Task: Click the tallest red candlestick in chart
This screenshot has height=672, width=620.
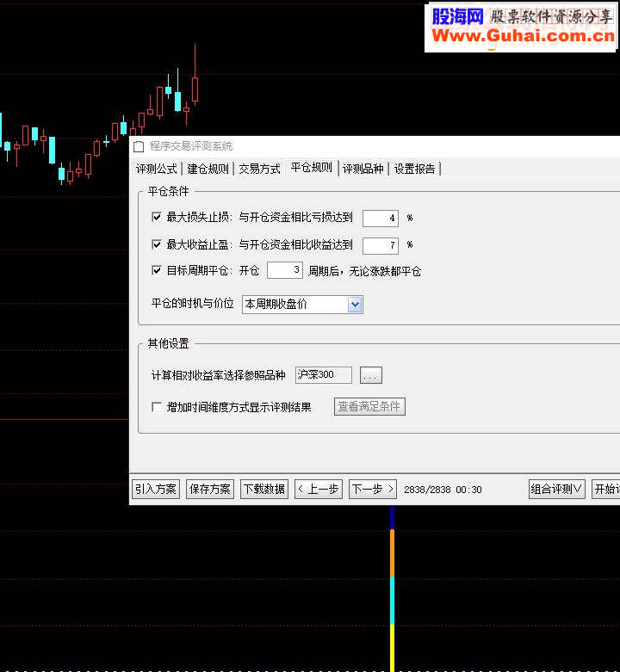Action: pos(195,75)
